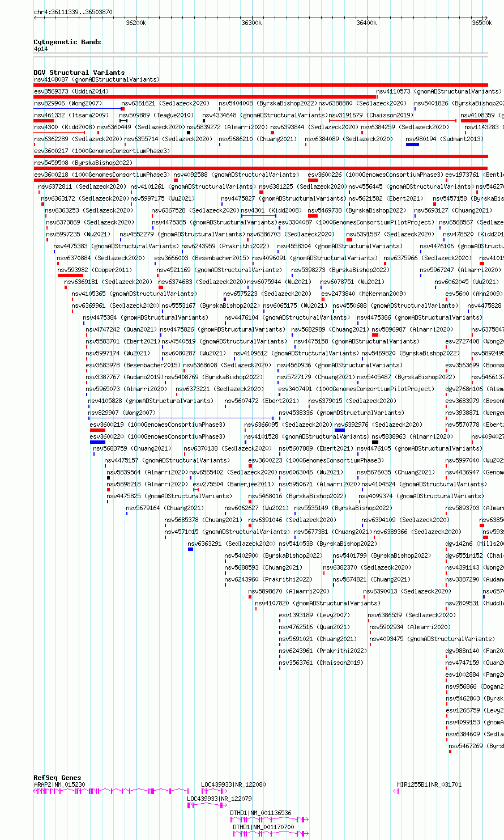
Task: Click red bar under esv3600219
Action: 98,430
